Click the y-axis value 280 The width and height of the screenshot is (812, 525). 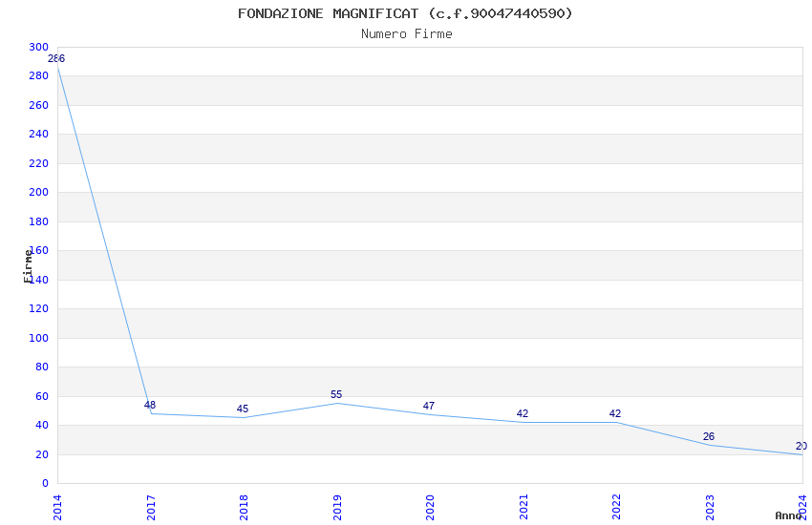point(39,76)
